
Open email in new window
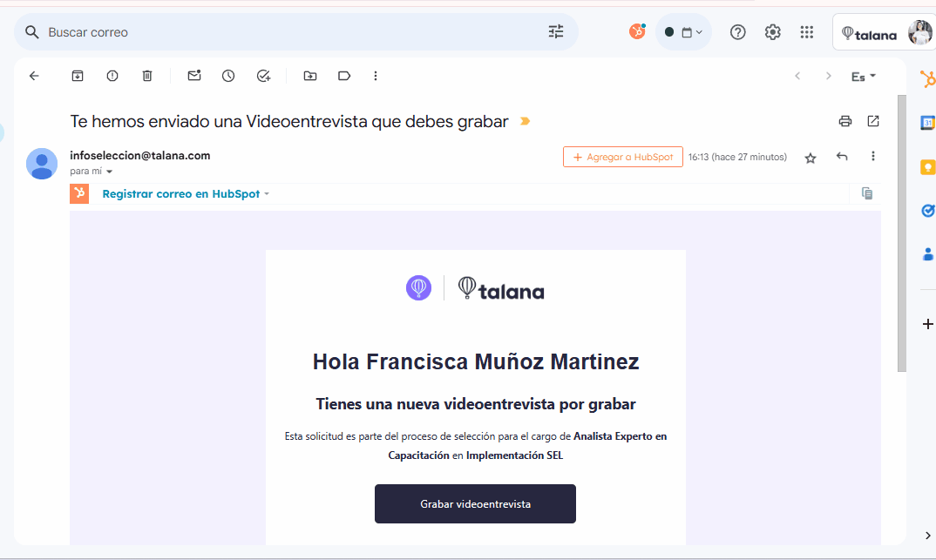(873, 121)
